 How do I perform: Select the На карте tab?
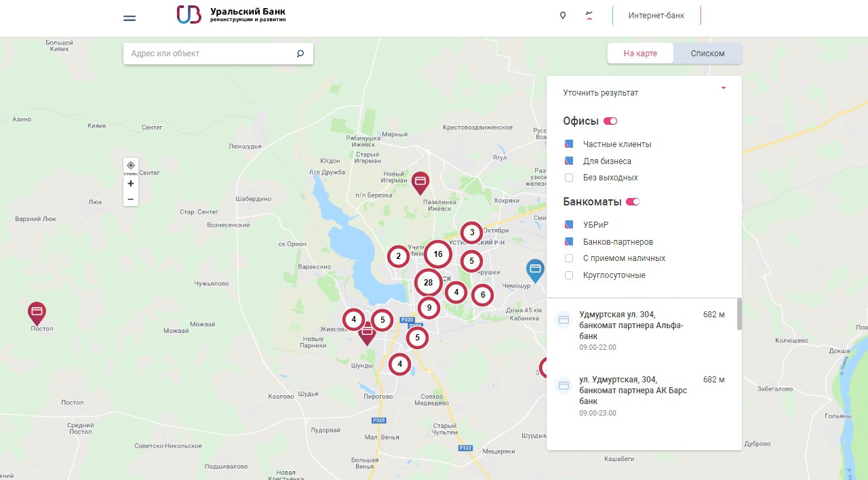click(x=640, y=54)
